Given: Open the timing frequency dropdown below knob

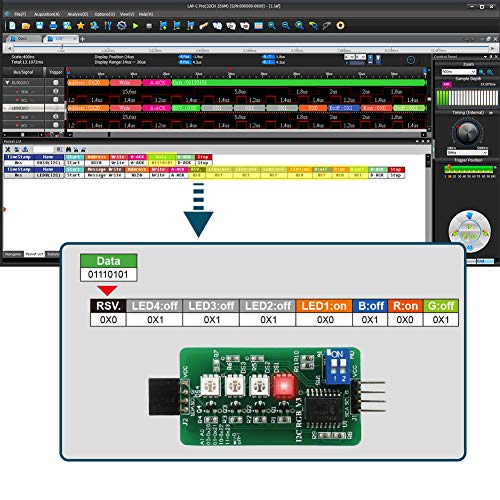Looking at the screenshot, I should pos(467,153).
